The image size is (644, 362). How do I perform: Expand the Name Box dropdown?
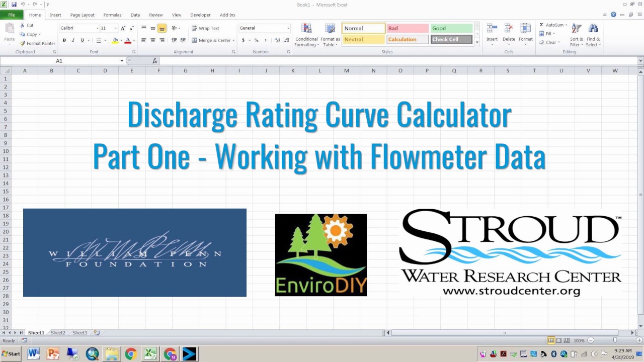[x=122, y=61]
